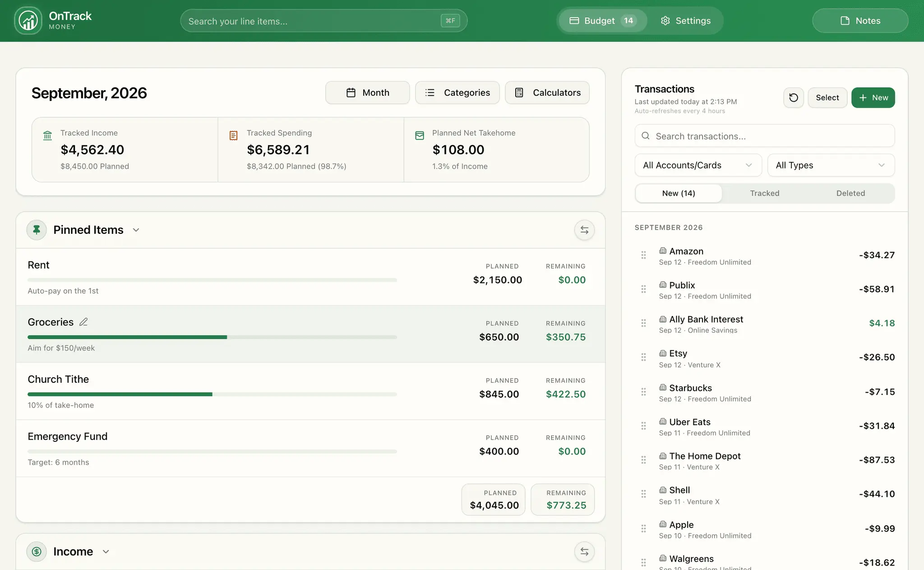Open the All Accounts/Cards dropdown

pos(698,165)
